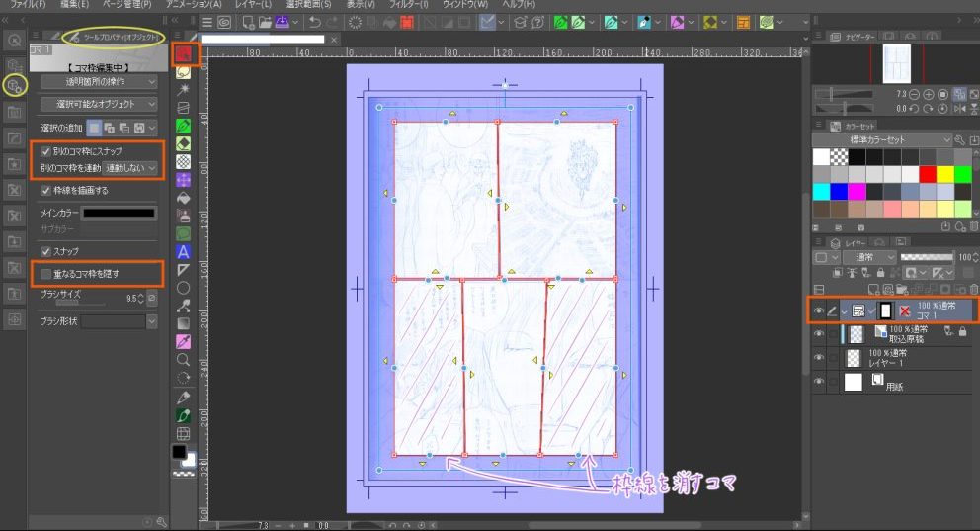Hide the コマ 1 layer via eye icon
This screenshot has height=531, width=980.
(818, 310)
